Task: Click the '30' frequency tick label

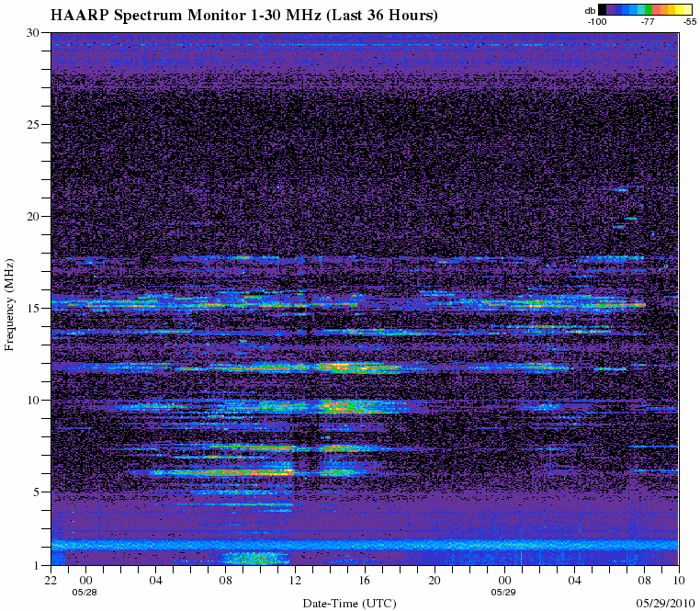Action: [x=33, y=33]
